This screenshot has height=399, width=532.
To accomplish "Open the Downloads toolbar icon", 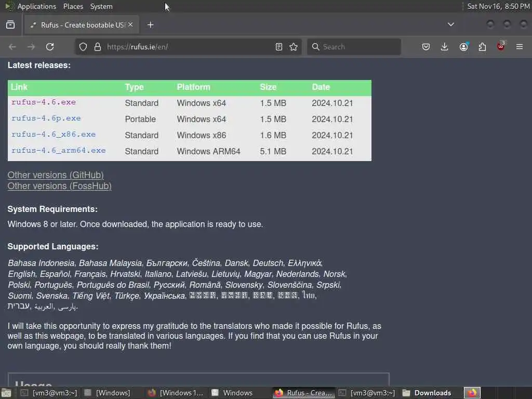I will pyautogui.click(x=445, y=47).
